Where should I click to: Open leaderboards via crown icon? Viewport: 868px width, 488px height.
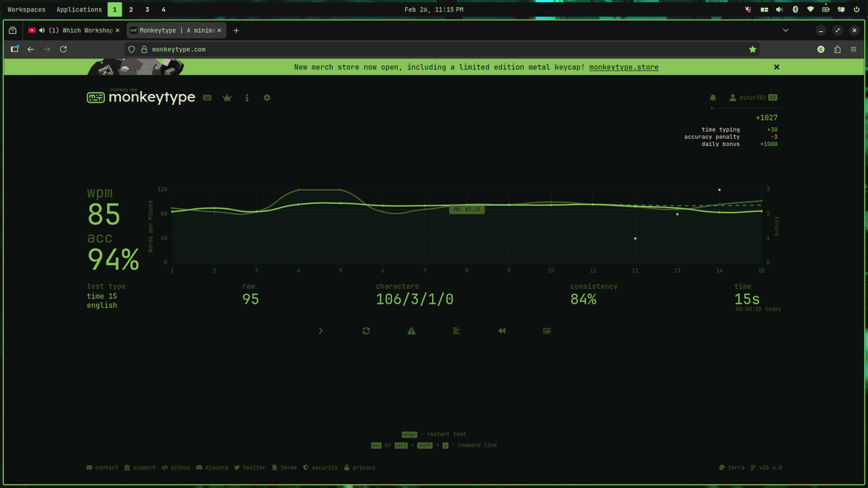(227, 98)
